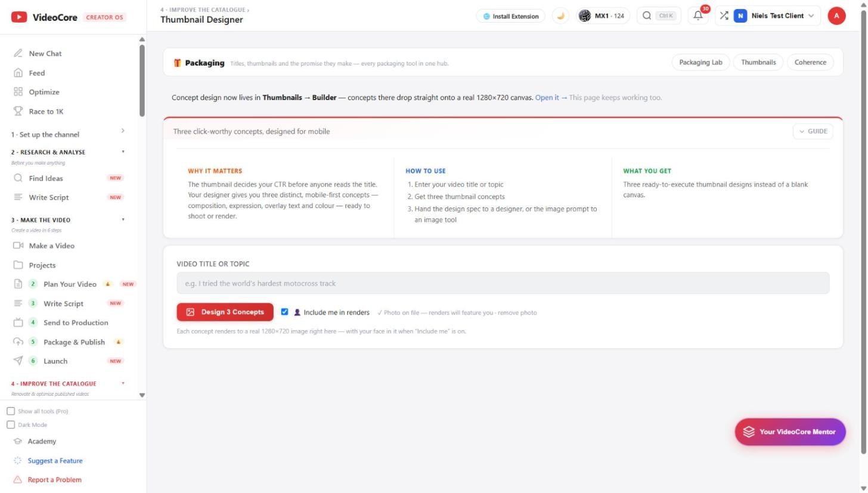Click the sidebar scrollbar down arrow
This screenshot has height=493, width=868.
coord(142,395)
